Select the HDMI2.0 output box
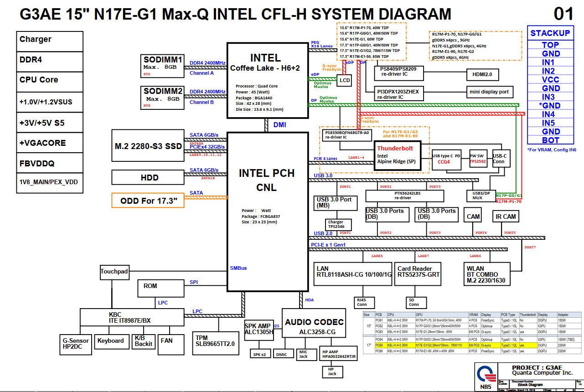 pos(483,73)
